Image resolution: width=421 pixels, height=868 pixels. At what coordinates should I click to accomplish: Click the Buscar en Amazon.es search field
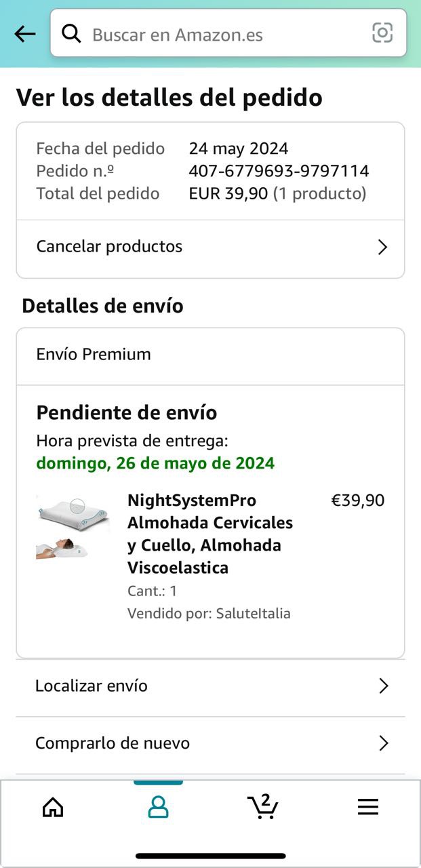[x=224, y=34]
